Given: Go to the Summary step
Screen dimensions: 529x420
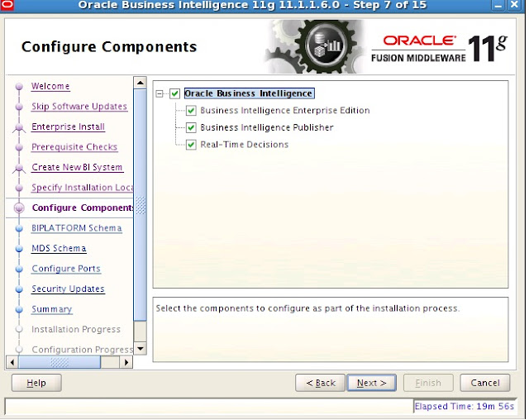Looking at the screenshot, I should click(51, 309).
